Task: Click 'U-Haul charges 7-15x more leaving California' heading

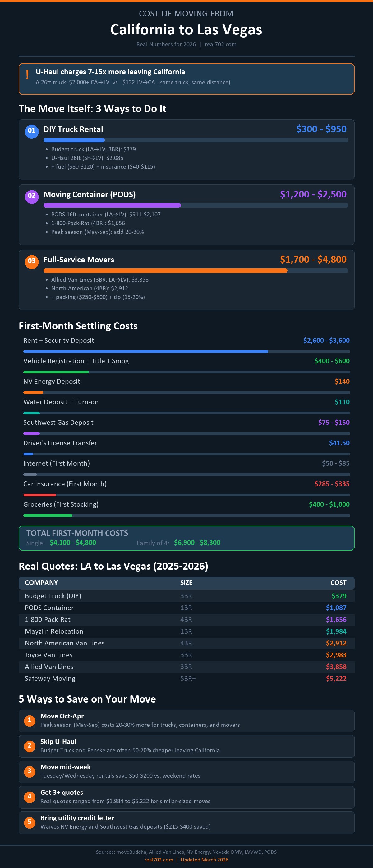Action: pyautogui.click(x=110, y=72)
